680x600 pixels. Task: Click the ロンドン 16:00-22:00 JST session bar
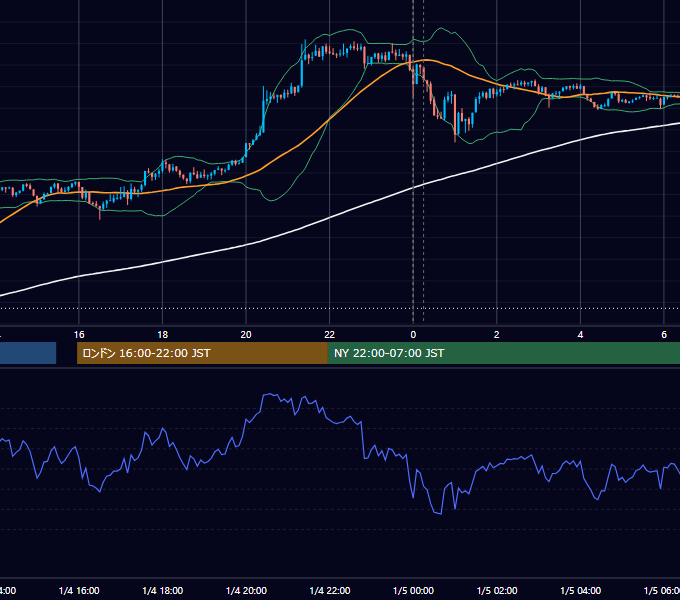point(202,353)
